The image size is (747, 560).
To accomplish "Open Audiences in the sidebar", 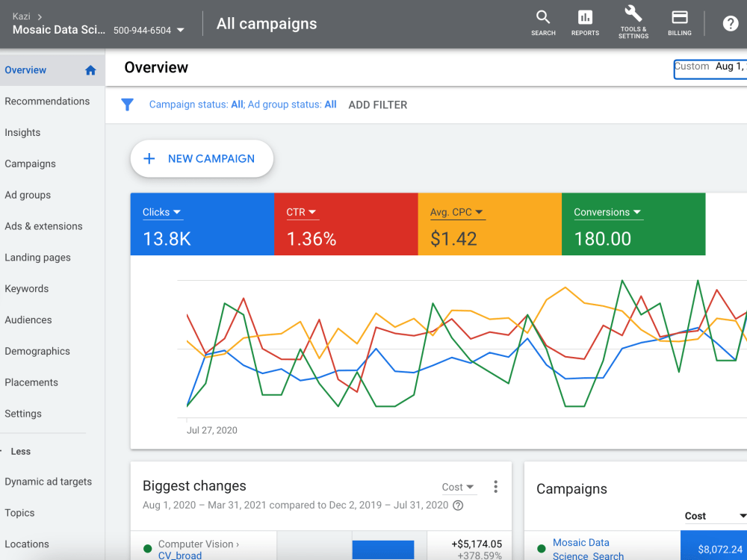I will [x=28, y=320].
